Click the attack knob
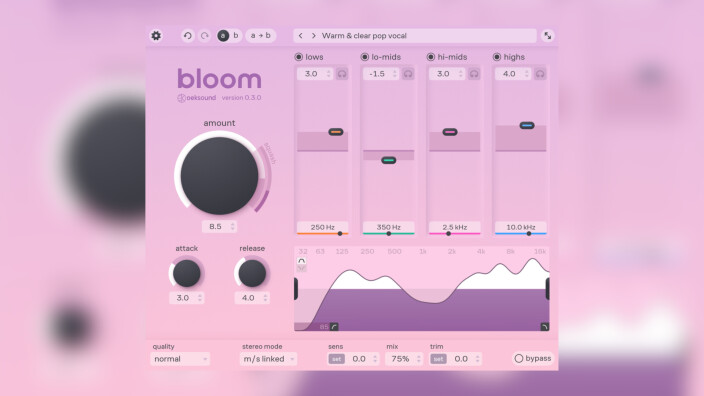The height and width of the screenshot is (396, 704). 186,273
